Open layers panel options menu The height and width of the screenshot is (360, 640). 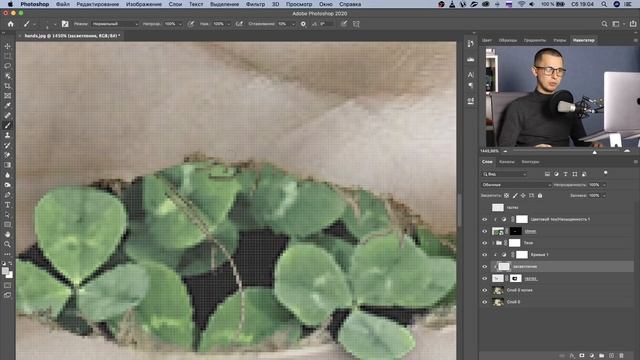point(635,162)
